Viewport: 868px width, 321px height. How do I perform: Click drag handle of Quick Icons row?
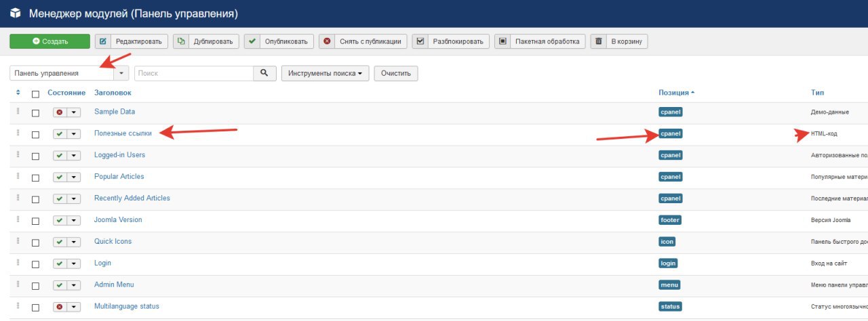coord(18,242)
